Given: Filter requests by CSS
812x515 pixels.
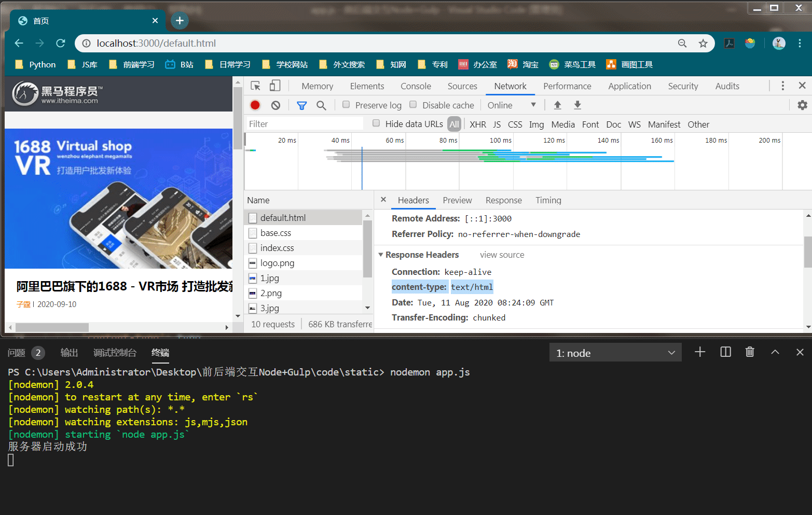Looking at the screenshot, I should (515, 124).
